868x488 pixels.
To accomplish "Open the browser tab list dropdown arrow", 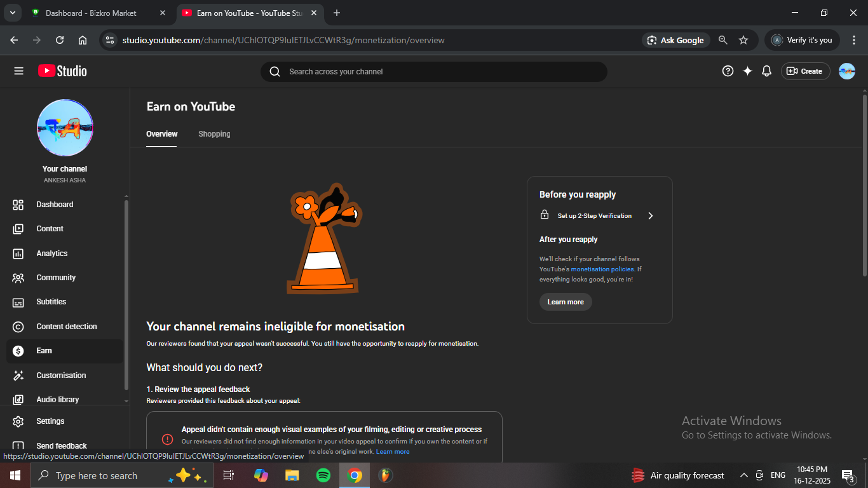I will pyautogui.click(x=12, y=13).
